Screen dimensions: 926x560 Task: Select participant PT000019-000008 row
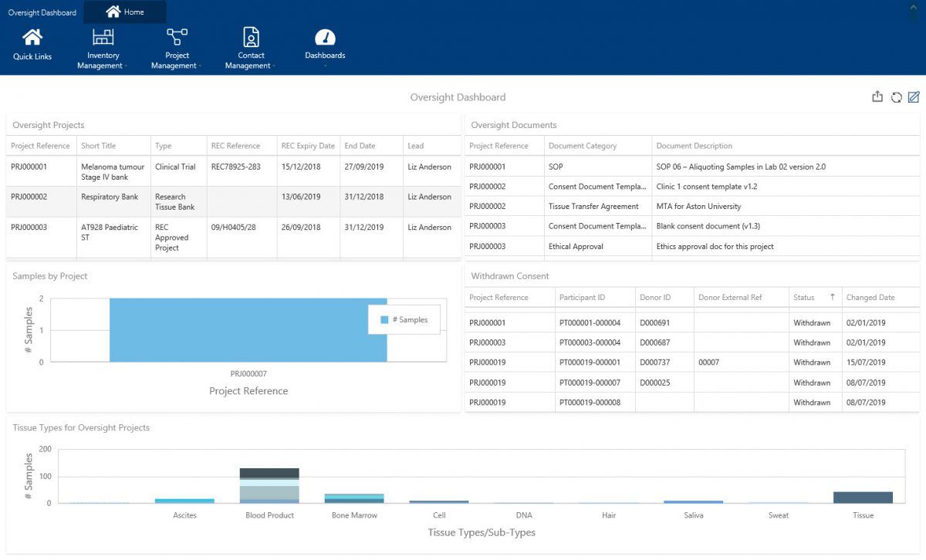point(692,403)
